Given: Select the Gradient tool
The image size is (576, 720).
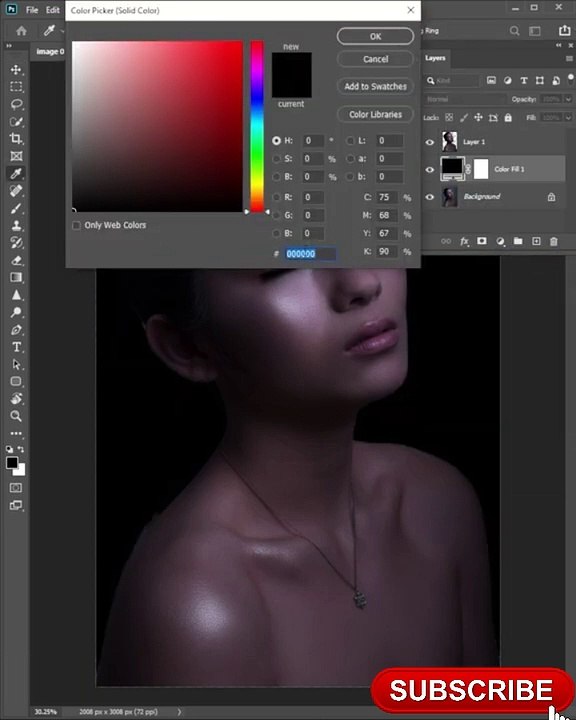Looking at the screenshot, I should [16, 277].
